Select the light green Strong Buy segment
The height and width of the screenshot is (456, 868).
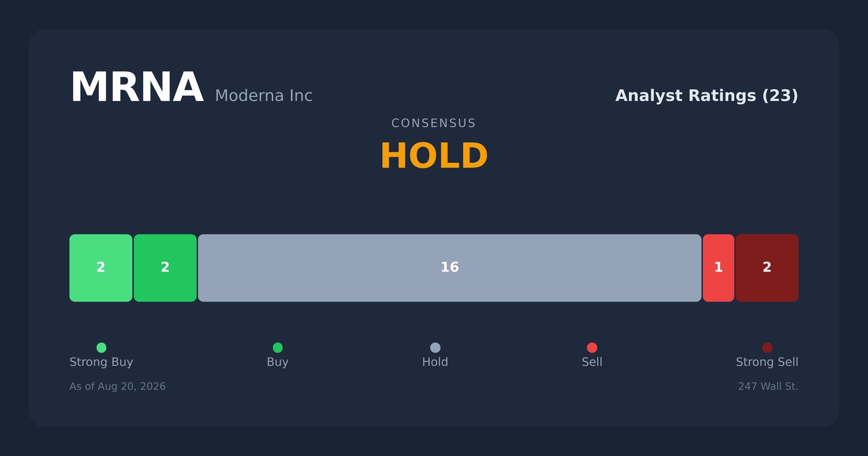(101, 268)
